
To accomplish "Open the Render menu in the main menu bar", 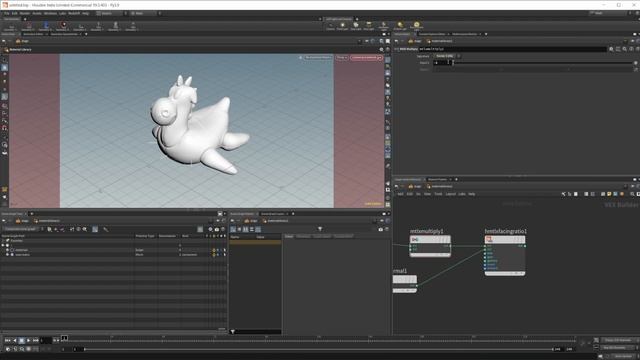I will tap(25, 13).
